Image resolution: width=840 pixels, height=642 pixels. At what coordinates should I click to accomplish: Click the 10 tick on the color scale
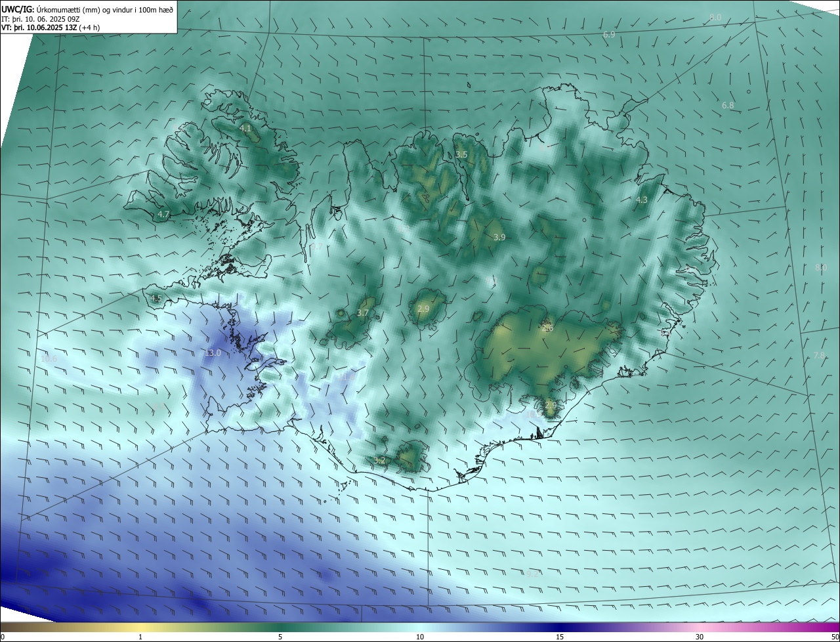pos(420,637)
